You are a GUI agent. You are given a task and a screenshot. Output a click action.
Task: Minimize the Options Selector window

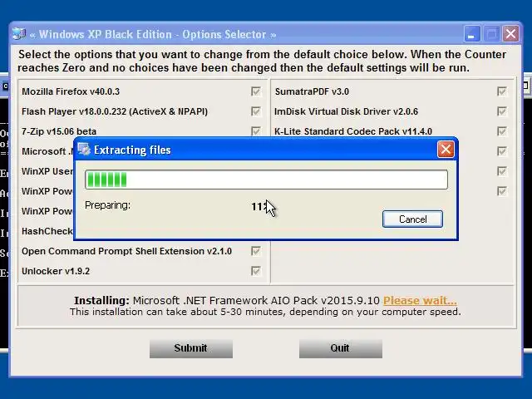(x=472, y=34)
